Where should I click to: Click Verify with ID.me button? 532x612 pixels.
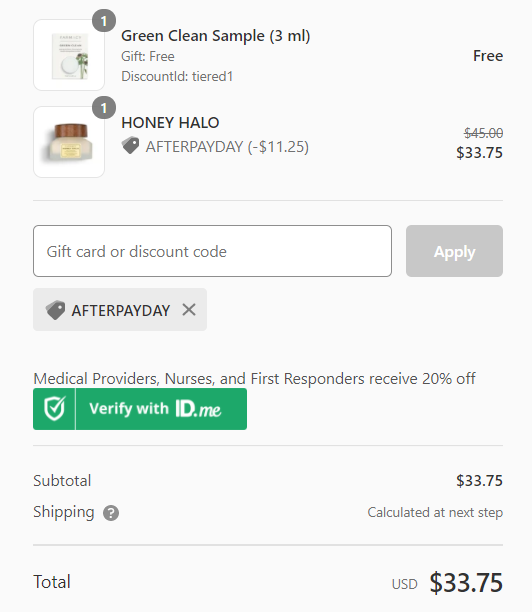140,409
